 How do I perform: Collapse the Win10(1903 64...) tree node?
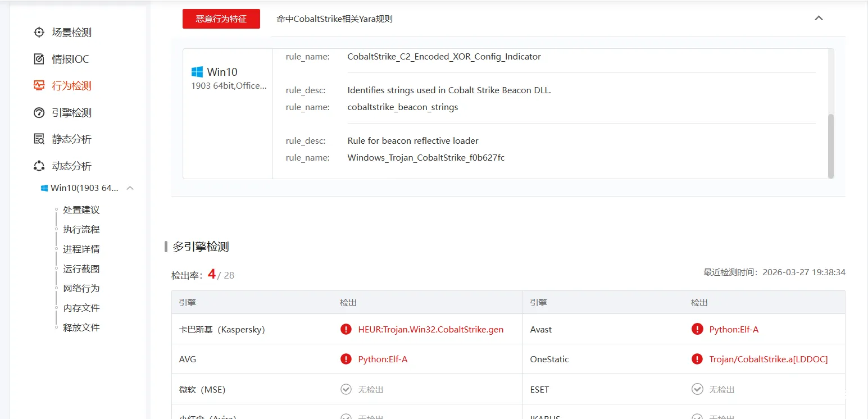(130, 188)
